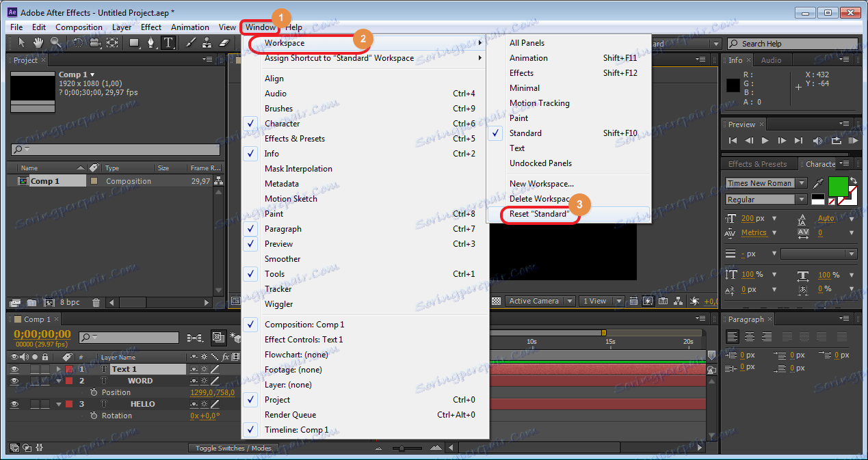The height and width of the screenshot is (460, 868).
Task: Click the Interpret Footage icon in Project footer
Action: tap(15, 302)
